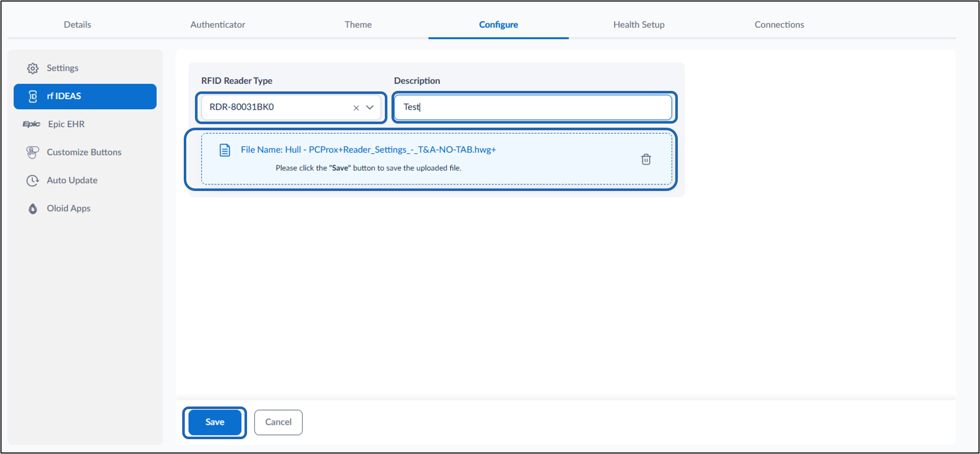Open Customize Buttons sidebar item
This screenshot has width=980, height=454.
[x=85, y=152]
